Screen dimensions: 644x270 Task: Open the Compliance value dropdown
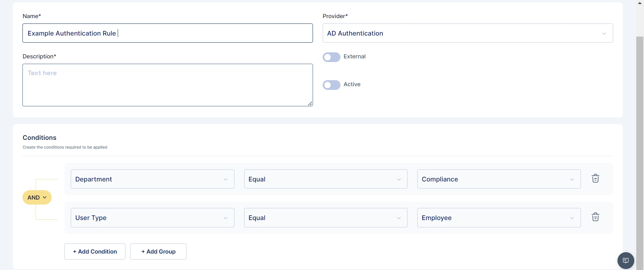click(498, 179)
